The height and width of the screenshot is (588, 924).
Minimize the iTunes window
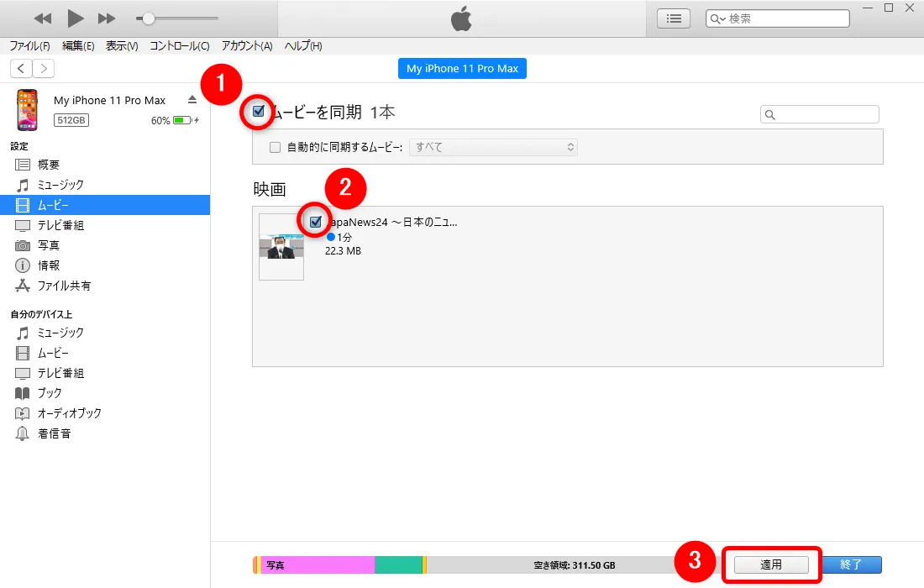coord(868,8)
